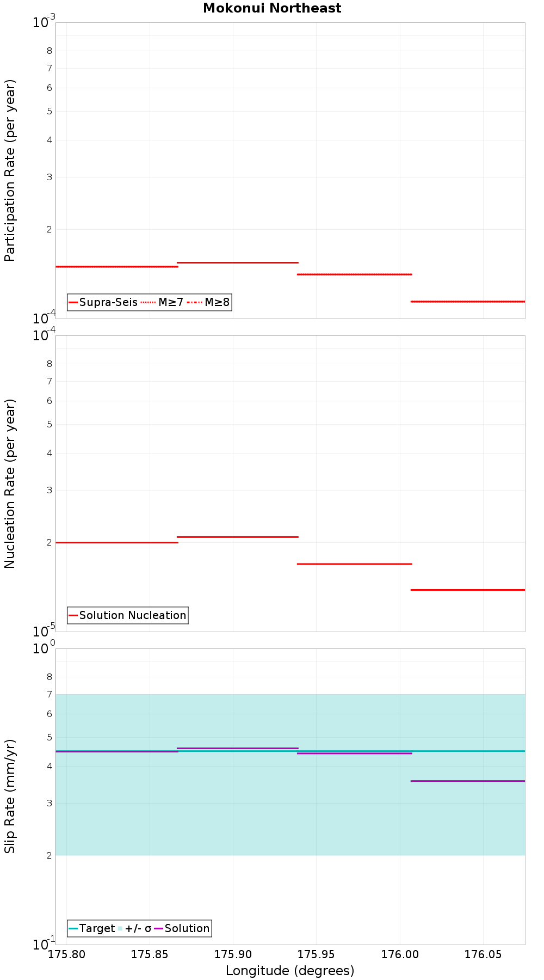Select the Supra-Seis legend label
This screenshot has height=980, width=544.
(108, 302)
